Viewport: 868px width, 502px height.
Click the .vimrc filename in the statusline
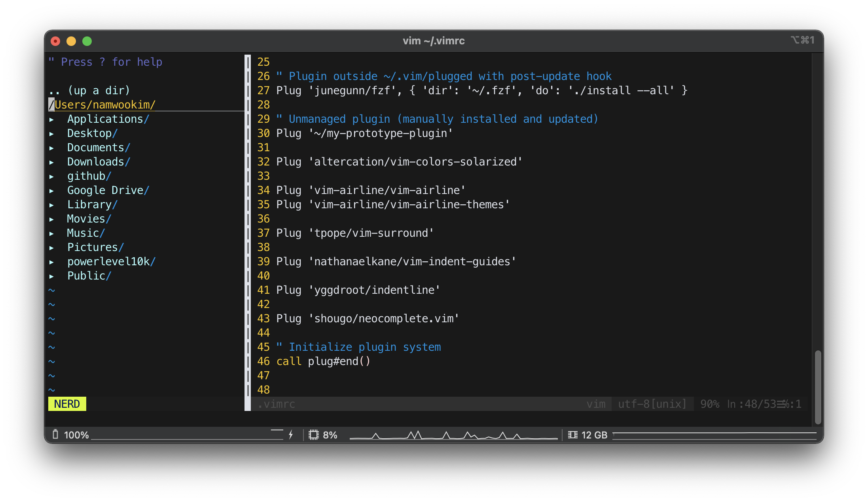(276, 404)
